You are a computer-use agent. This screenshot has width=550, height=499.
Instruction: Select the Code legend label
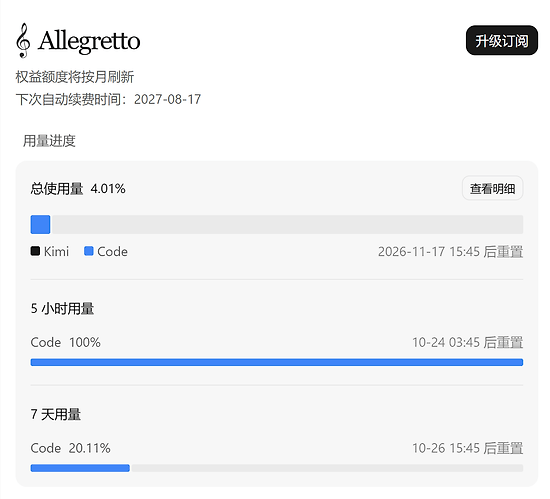[x=112, y=251]
